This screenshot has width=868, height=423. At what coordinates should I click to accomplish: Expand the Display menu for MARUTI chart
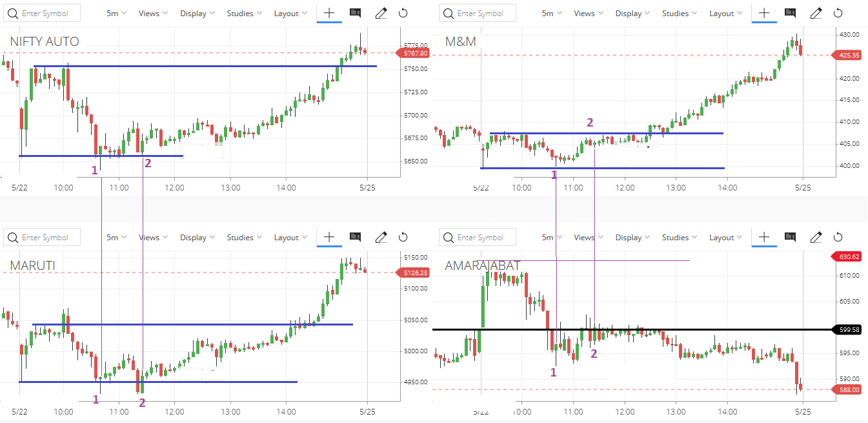tap(198, 237)
